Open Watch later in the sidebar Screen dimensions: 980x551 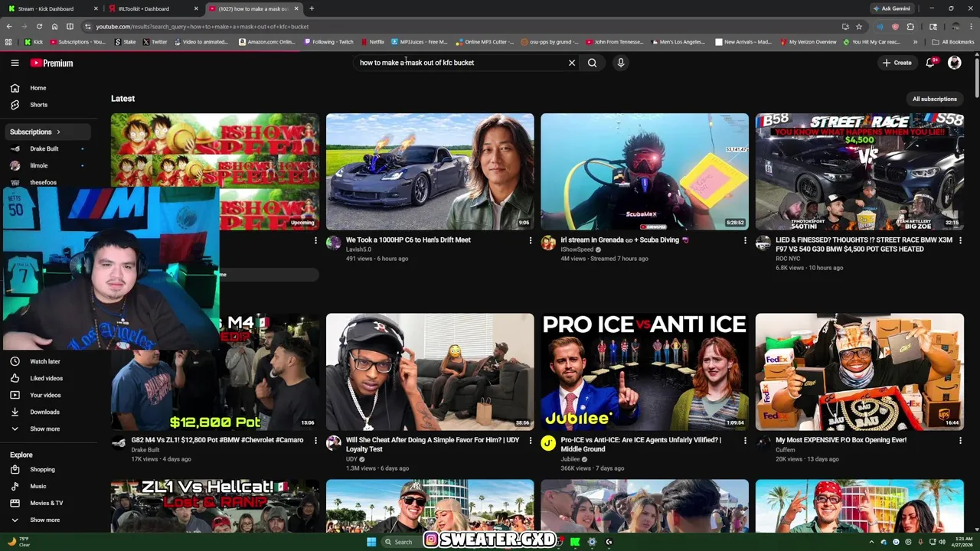(46, 361)
